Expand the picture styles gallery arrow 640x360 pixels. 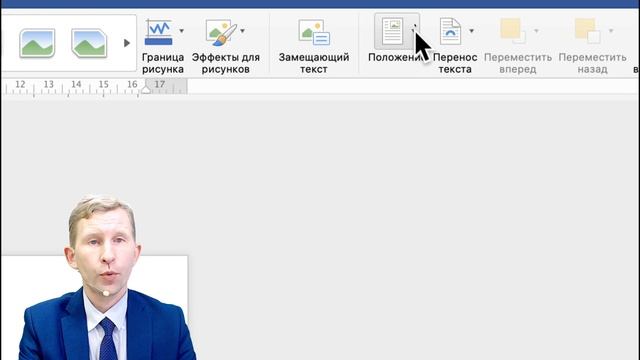pyautogui.click(x=127, y=43)
